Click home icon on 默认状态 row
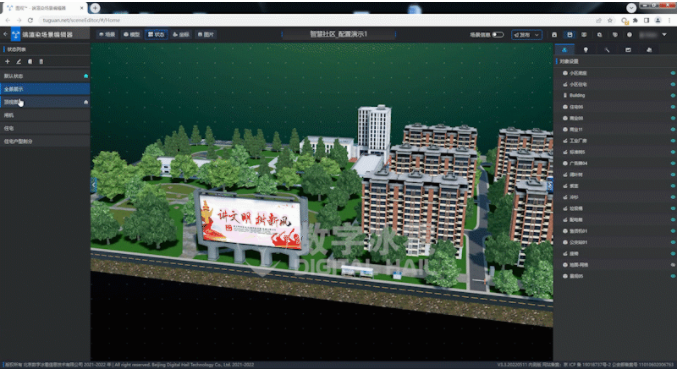 pos(86,76)
